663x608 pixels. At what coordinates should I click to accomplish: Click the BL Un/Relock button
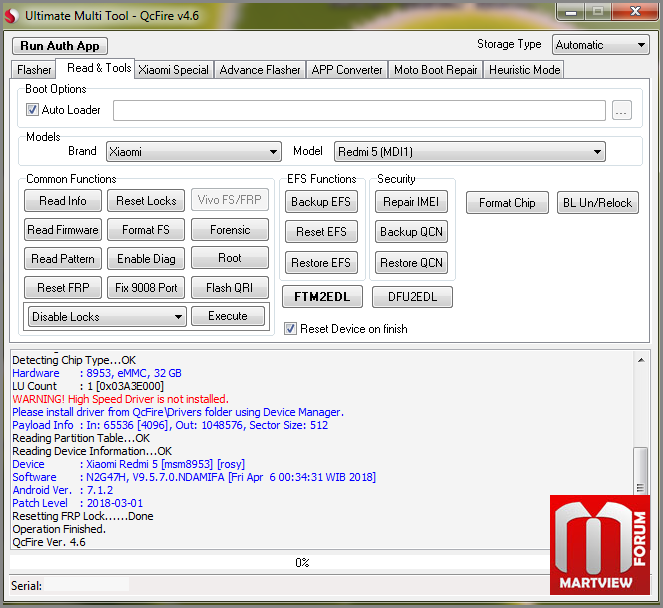(597, 203)
